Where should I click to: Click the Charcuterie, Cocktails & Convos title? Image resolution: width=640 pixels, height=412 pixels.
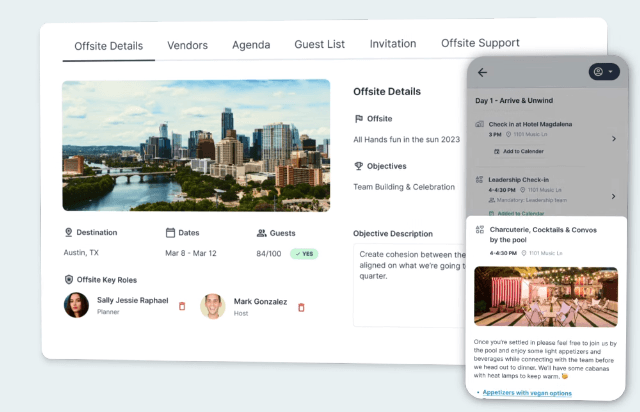click(x=543, y=235)
